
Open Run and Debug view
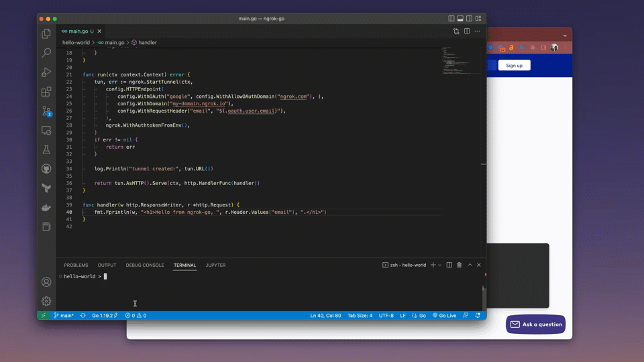pyautogui.click(x=46, y=72)
